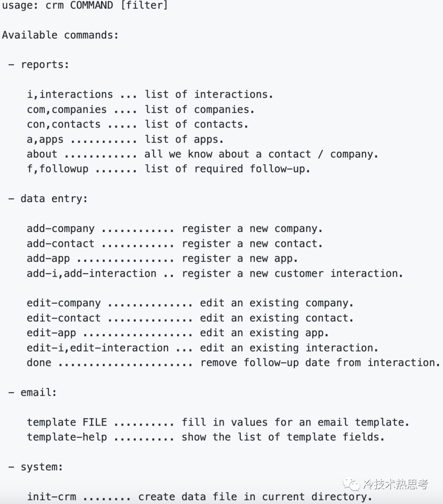Image resolution: width=443 pixels, height=504 pixels.
Task: Click the 'edit-i,edit-interaction' command name
Action: (98, 348)
